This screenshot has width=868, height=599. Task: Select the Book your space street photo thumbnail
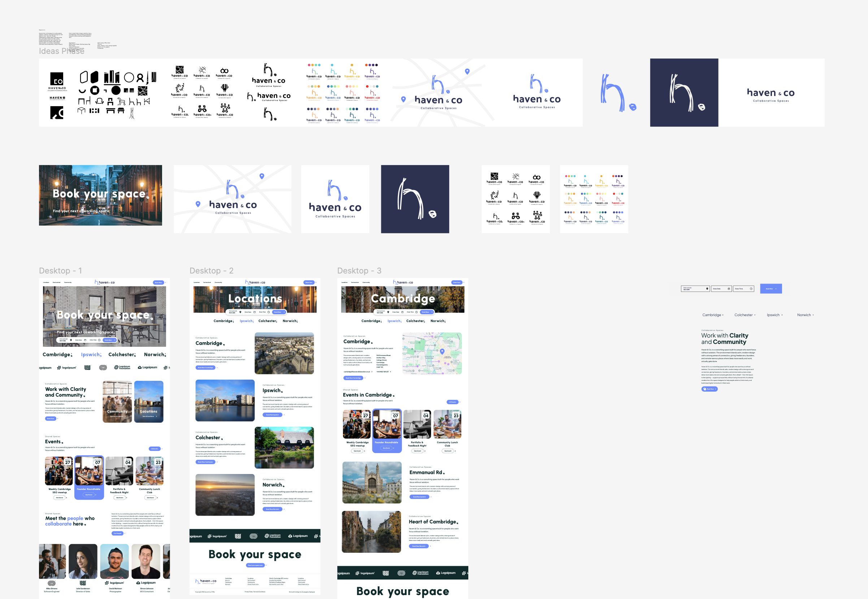point(100,195)
